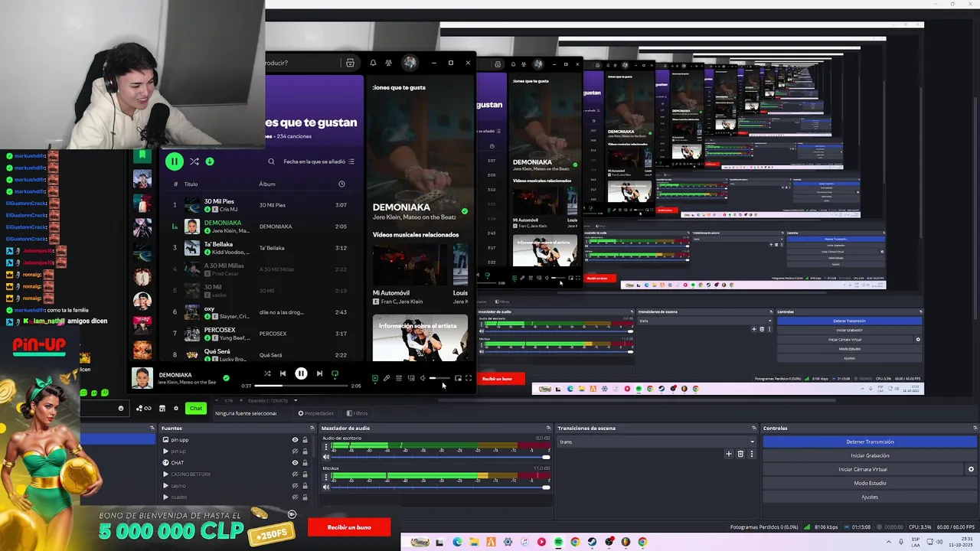
Task: Unlock the pin upp source lock
Action: pyautogui.click(x=305, y=440)
